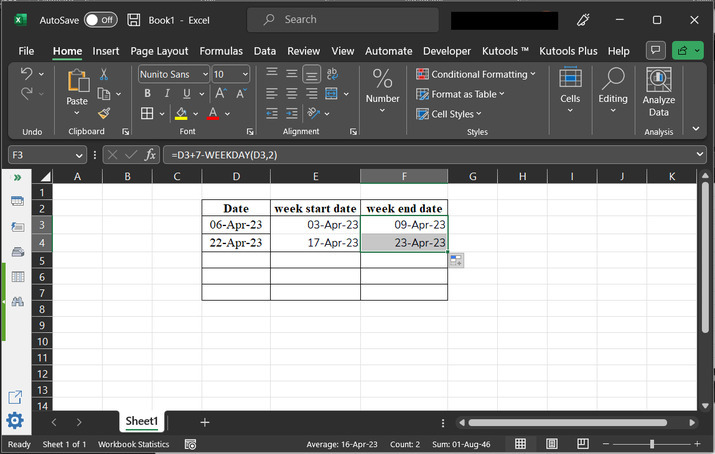Viewport: 715px width, 454px height.
Task: Toggle Bold formatting
Action: tap(147, 93)
